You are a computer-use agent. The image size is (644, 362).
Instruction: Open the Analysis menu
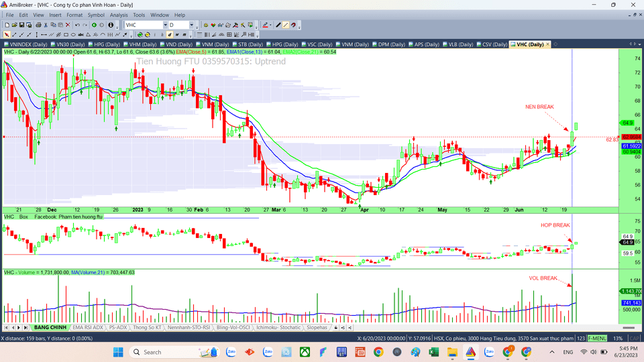pos(119,15)
